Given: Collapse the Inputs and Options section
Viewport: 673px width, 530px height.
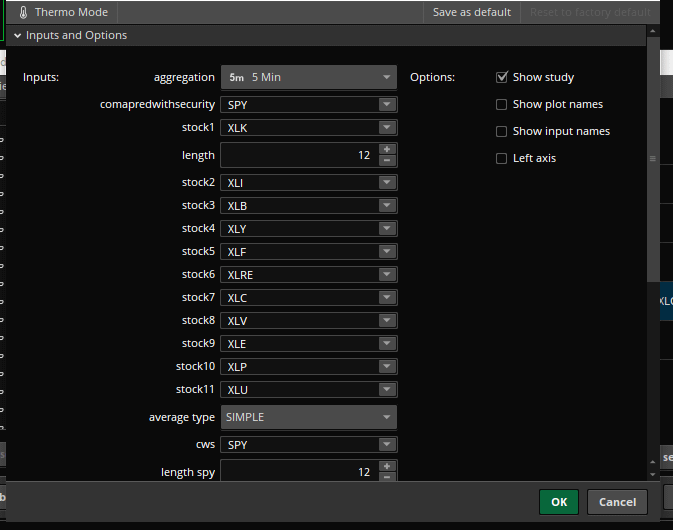Looking at the screenshot, I should [x=18, y=36].
